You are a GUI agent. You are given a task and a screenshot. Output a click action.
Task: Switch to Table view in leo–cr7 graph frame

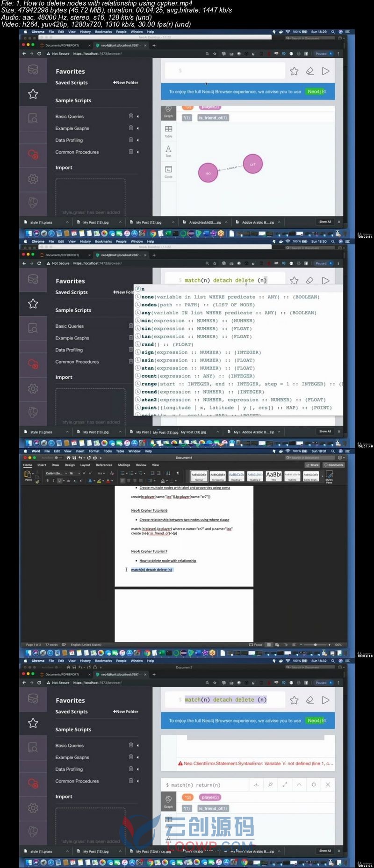point(168,131)
